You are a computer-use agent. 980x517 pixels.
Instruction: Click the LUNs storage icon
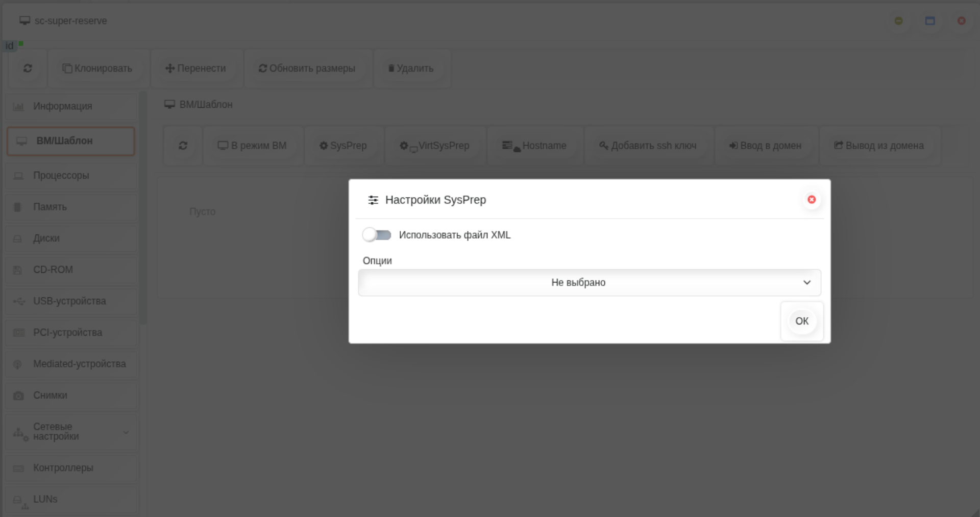click(x=20, y=502)
